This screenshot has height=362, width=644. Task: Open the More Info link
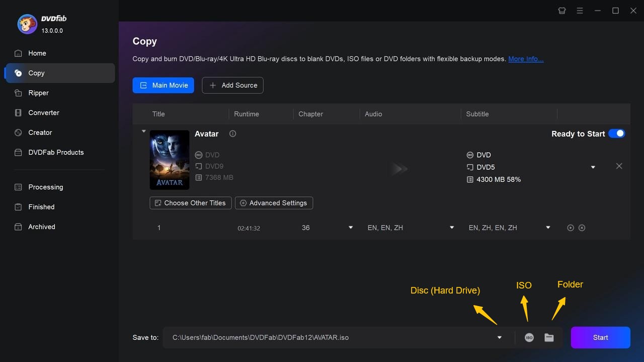tap(526, 59)
